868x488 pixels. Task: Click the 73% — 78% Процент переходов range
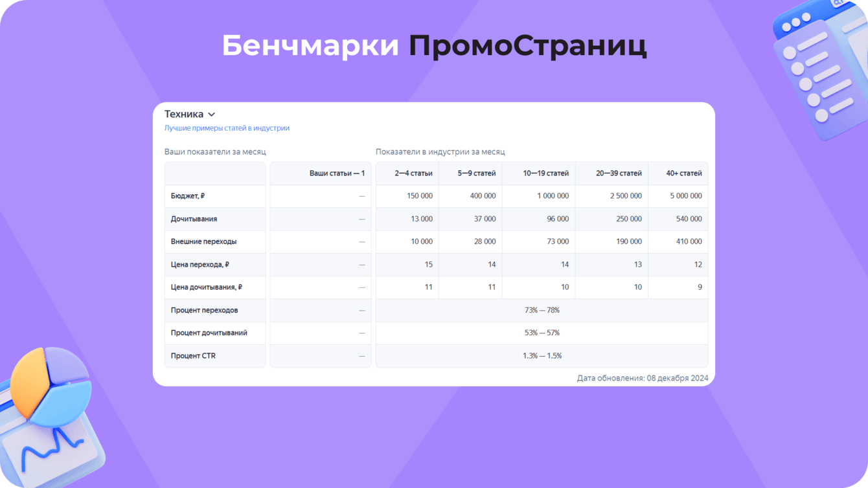click(542, 310)
